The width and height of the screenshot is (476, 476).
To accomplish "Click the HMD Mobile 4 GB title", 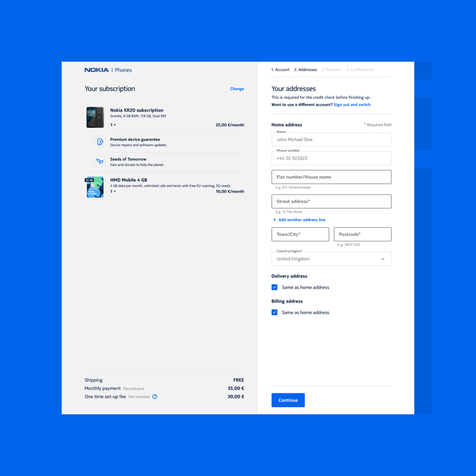I will [129, 180].
